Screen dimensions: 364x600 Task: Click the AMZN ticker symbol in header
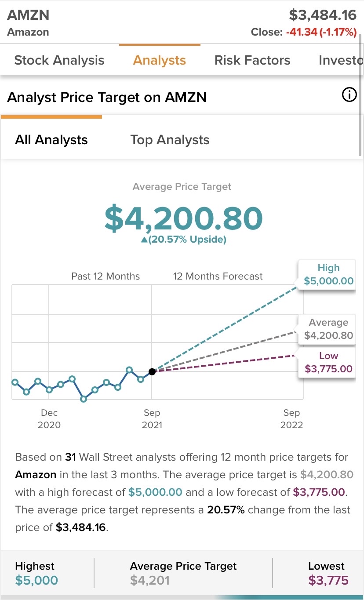28,15
